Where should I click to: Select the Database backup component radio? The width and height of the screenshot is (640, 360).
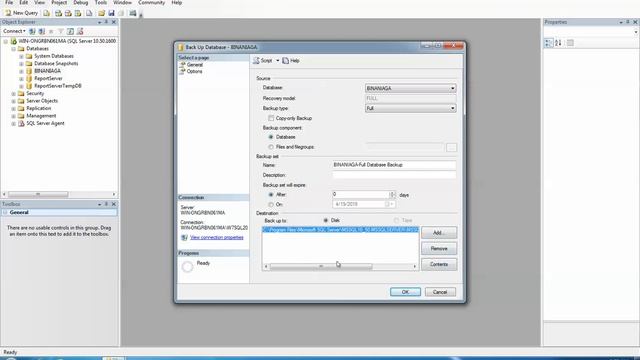(x=271, y=137)
